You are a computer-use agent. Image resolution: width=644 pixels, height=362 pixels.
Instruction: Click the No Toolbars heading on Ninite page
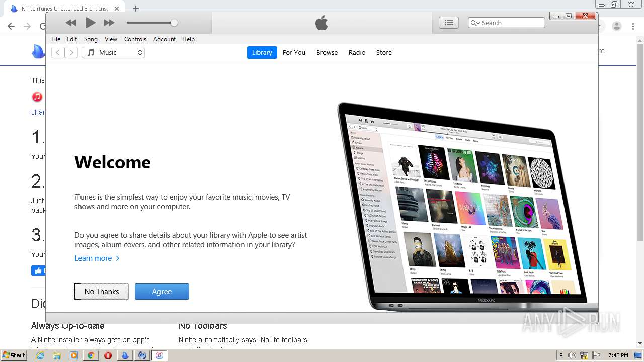click(203, 326)
